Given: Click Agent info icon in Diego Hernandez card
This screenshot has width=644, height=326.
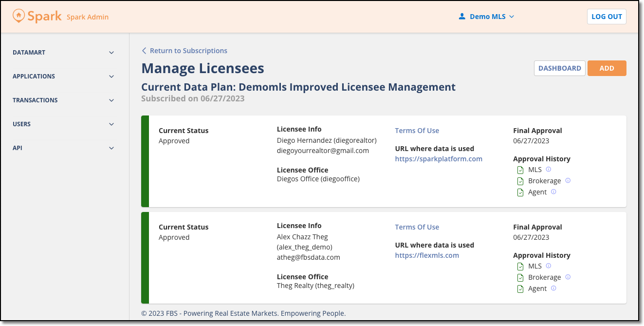Looking at the screenshot, I should click(553, 192).
